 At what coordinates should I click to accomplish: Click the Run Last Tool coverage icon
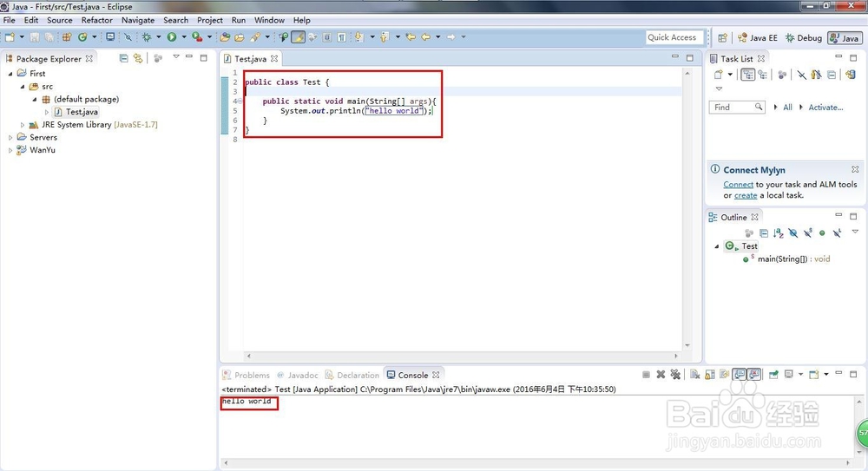tap(197, 37)
